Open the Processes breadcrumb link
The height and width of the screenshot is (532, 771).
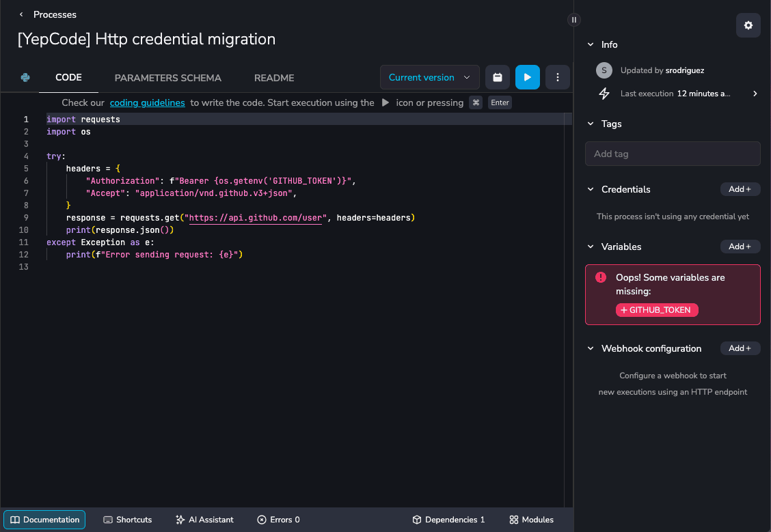55,15
